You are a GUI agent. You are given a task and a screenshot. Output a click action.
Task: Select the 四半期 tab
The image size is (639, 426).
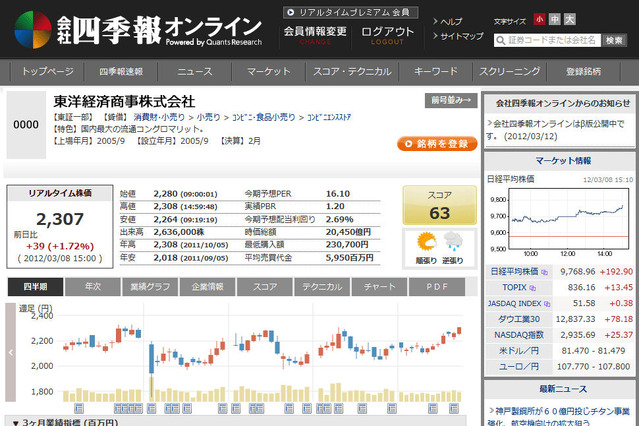35,287
